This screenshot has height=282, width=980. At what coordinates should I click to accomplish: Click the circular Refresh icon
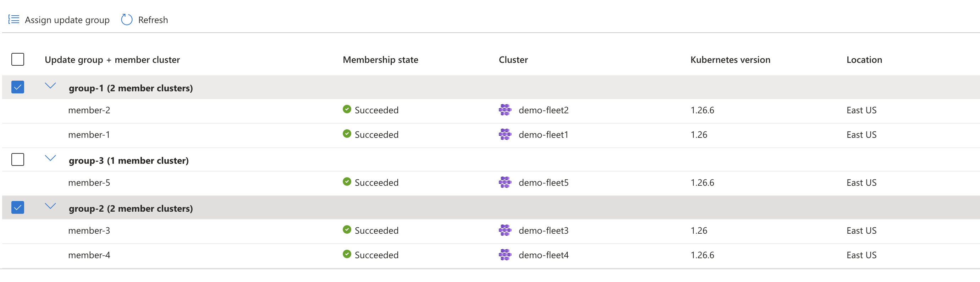tap(127, 20)
